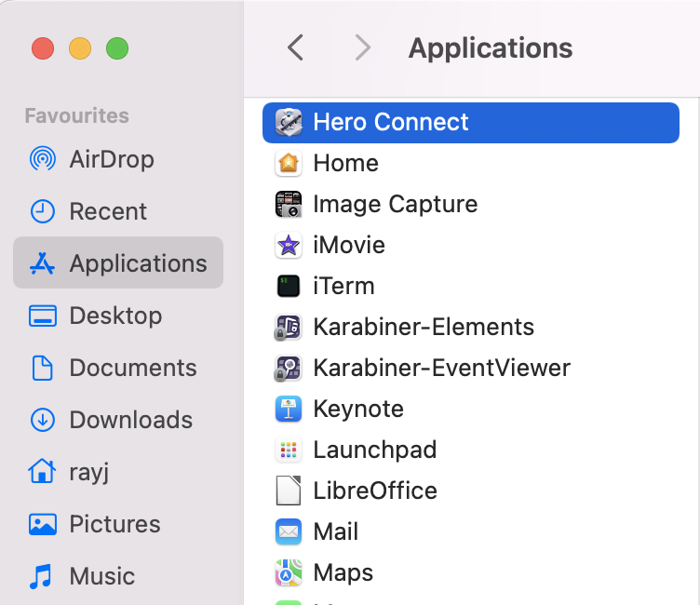Go forward with the right chevron
This screenshot has width=700, height=605.
(x=362, y=47)
